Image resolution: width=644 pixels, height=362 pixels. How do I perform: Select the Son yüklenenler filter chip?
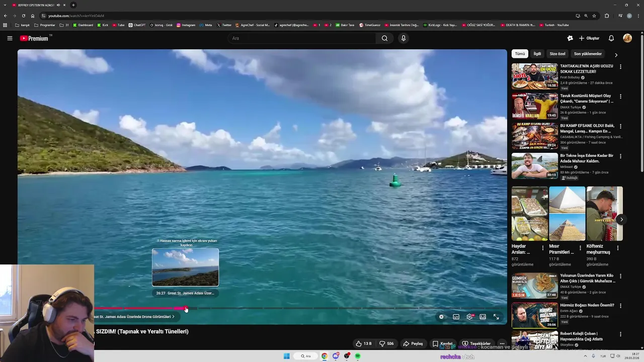588,54
